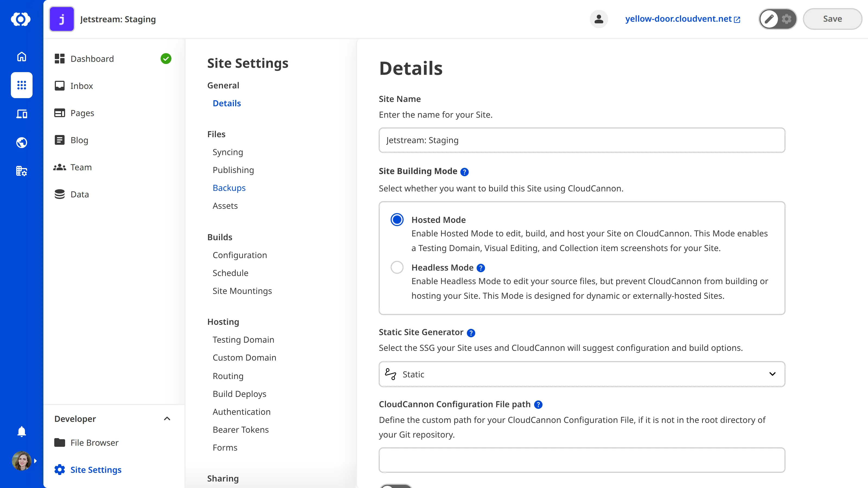868x488 pixels.
Task: Open the globe icon to view the live site
Action: pos(21,142)
